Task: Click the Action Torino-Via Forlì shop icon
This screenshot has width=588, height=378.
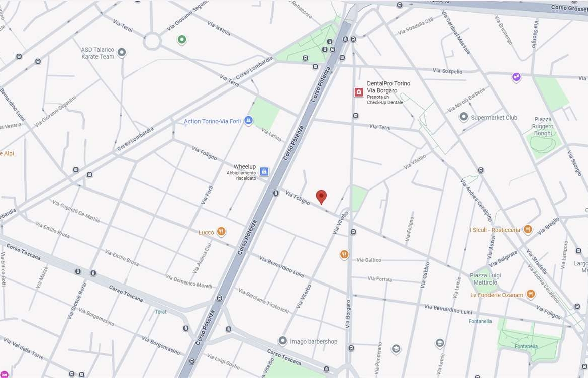Action: click(x=248, y=120)
